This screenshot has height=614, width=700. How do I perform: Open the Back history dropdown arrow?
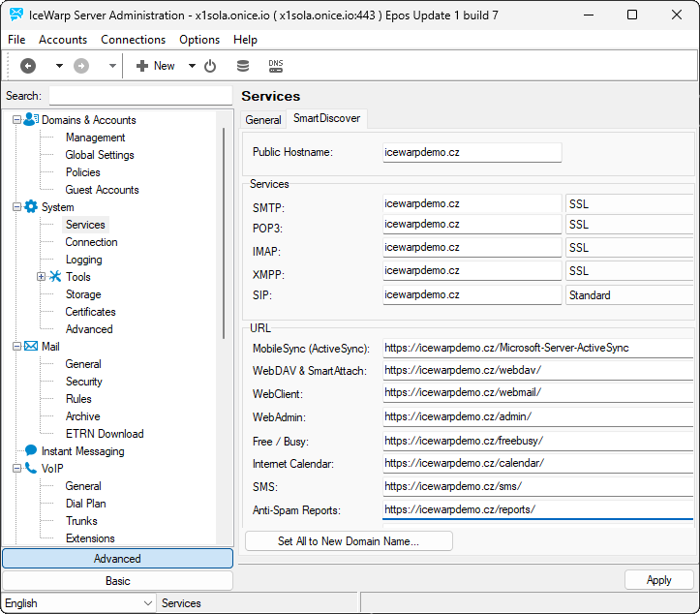tap(59, 66)
